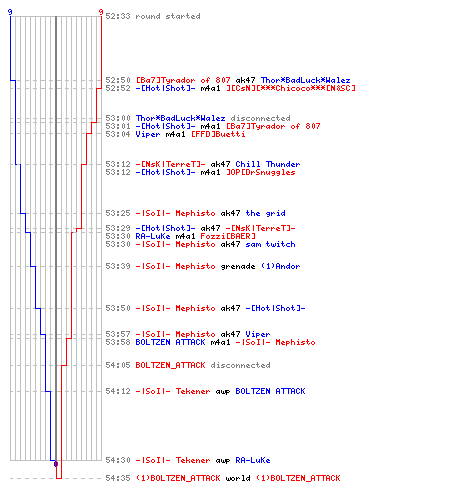Click Fozzi[BAER] victim name
The image size is (450, 500).
[228, 236]
